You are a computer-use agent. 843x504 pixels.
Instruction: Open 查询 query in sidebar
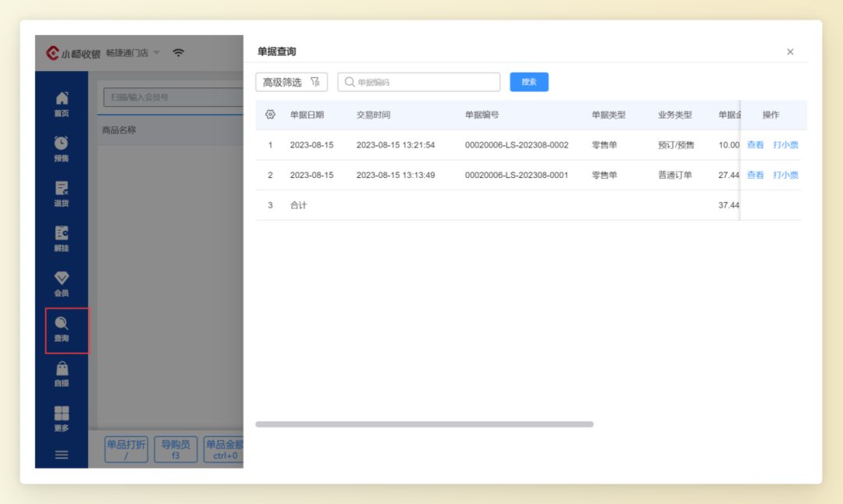tap(62, 329)
